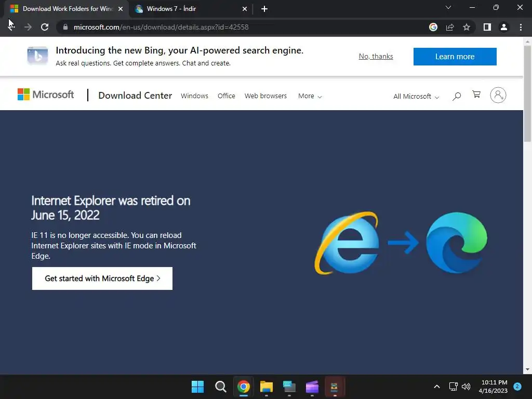The image size is (532, 399).
Task: Open the purple clapperboard app in the taskbar
Action: (x=312, y=387)
